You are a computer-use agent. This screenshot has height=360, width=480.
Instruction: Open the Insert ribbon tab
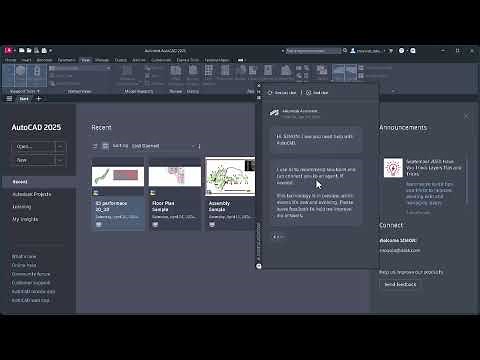point(26,60)
